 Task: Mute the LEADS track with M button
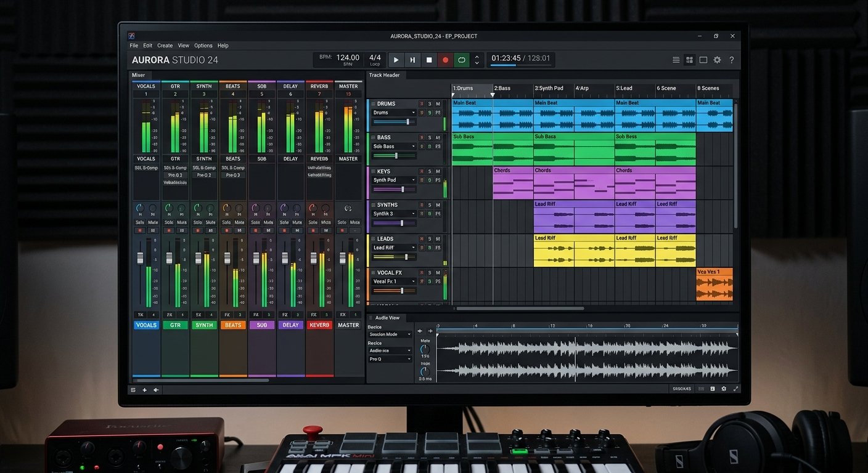click(438, 239)
